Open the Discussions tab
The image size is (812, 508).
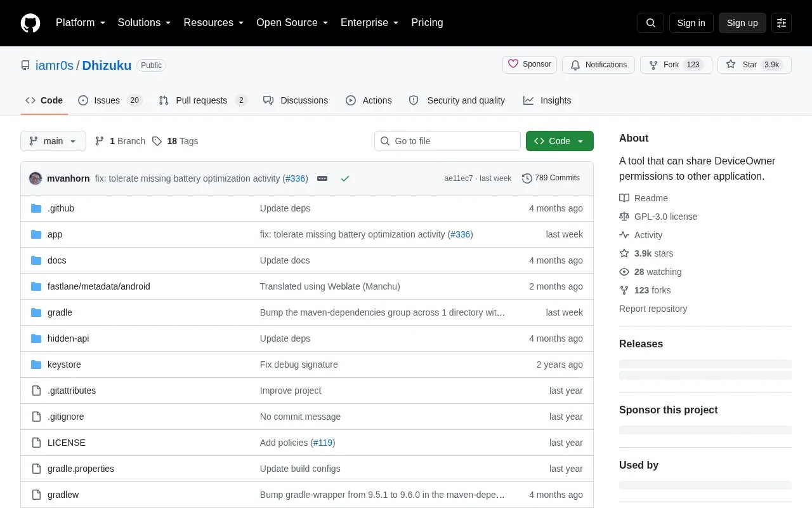click(x=296, y=100)
